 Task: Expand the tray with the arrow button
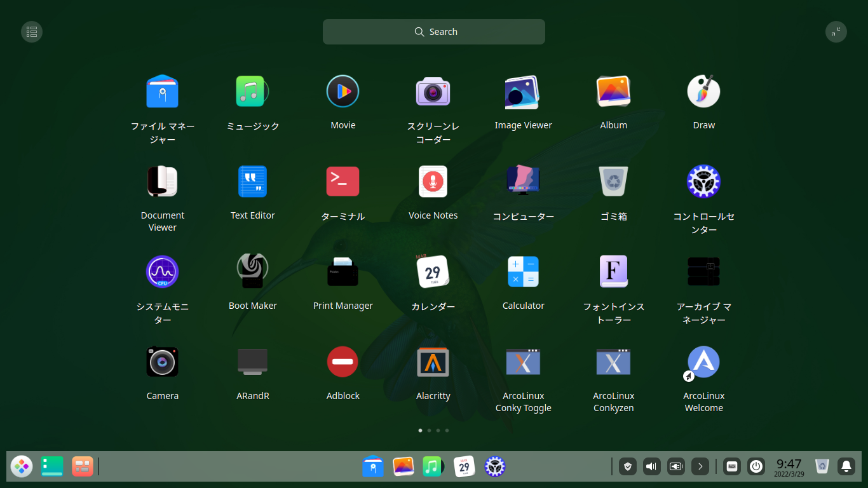point(700,466)
